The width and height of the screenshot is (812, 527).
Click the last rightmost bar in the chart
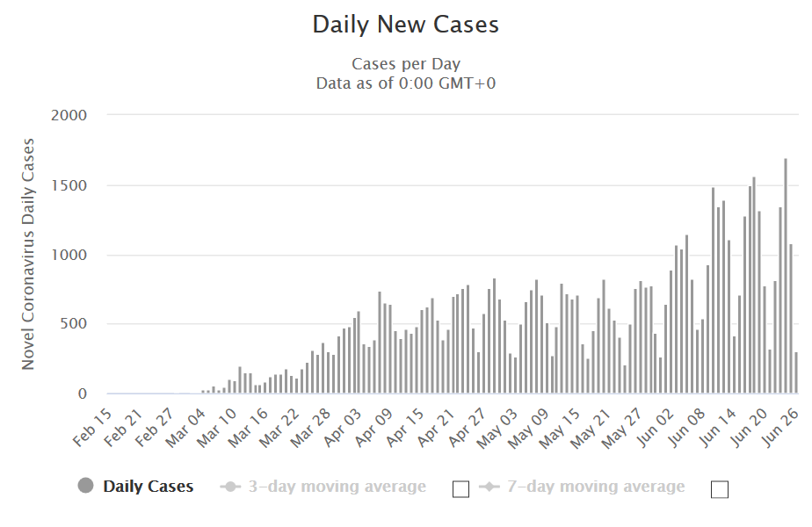pos(796,373)
